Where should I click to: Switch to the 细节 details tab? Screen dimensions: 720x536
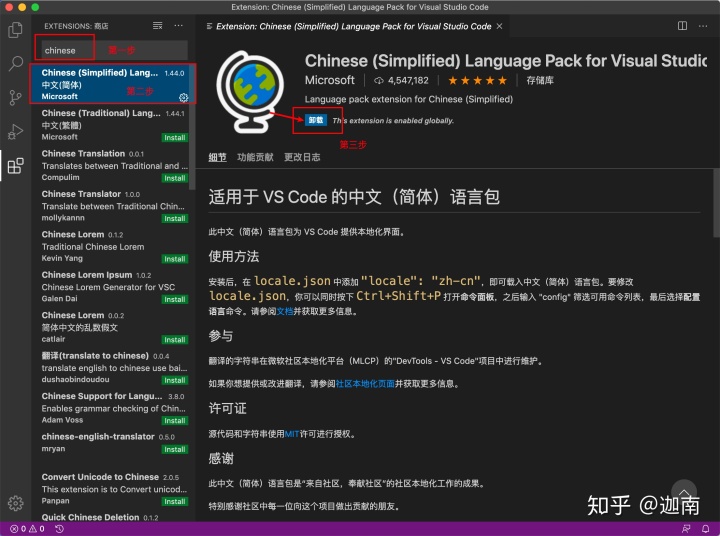217,157
